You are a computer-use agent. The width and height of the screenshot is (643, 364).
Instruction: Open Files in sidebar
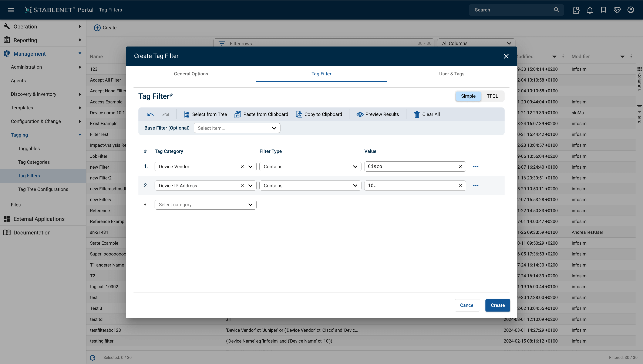pos(16,205)
